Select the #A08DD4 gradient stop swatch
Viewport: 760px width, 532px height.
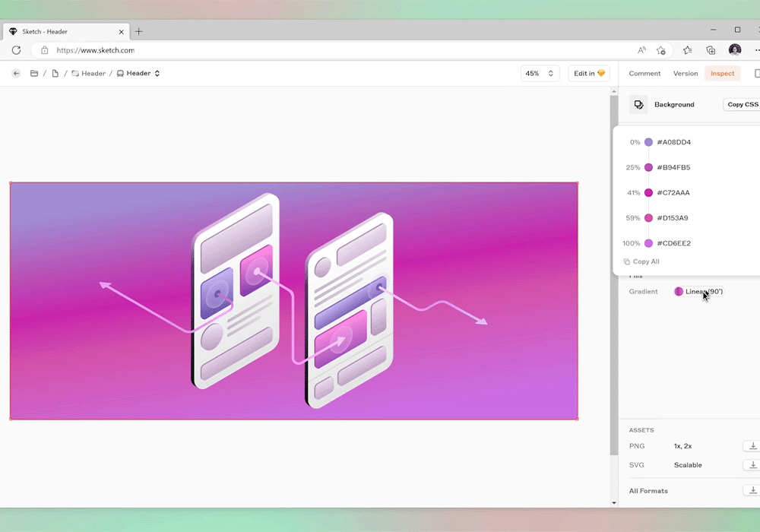[x=648, y=142]
